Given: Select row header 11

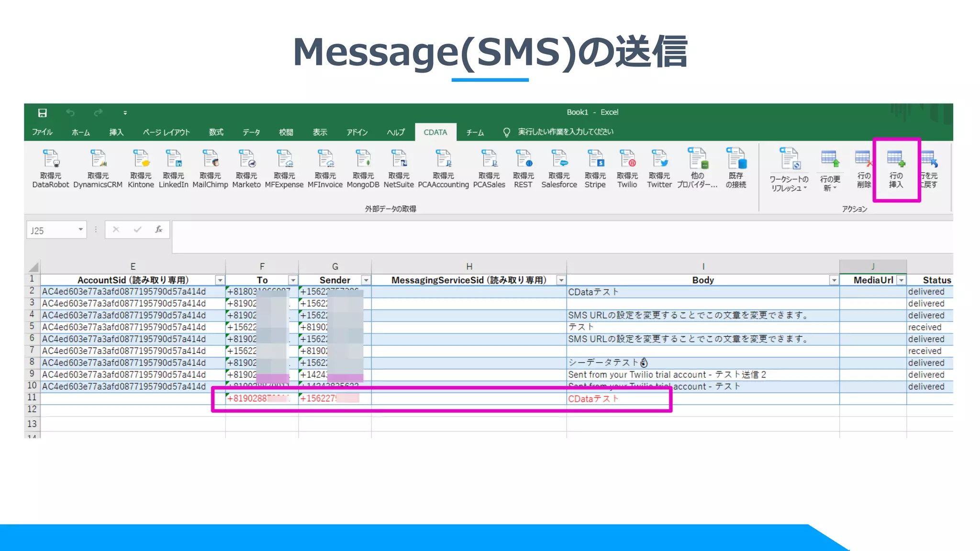Looking at the screenshot, I should tap(32, 397).
